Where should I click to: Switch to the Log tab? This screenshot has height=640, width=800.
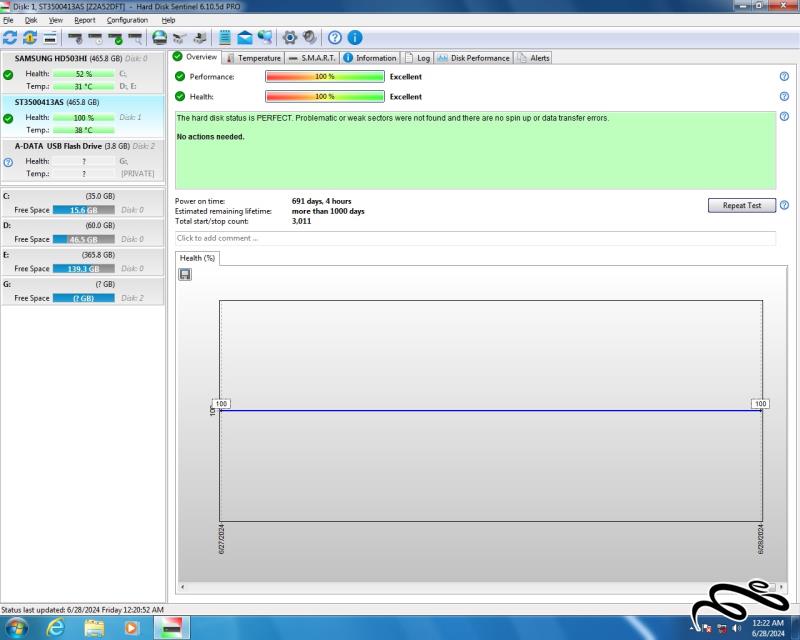[x=417, y=58]
